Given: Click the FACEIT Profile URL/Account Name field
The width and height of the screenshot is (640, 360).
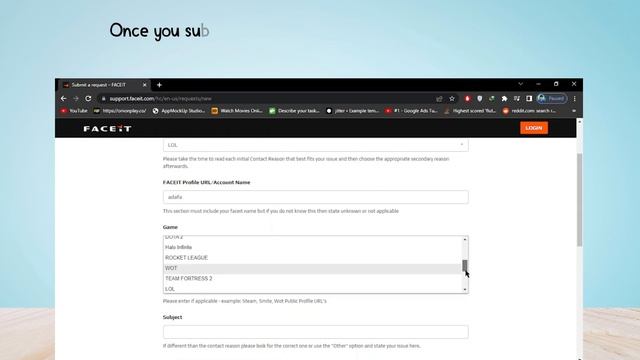Looking at the screenshot, I should click(316, 197).
